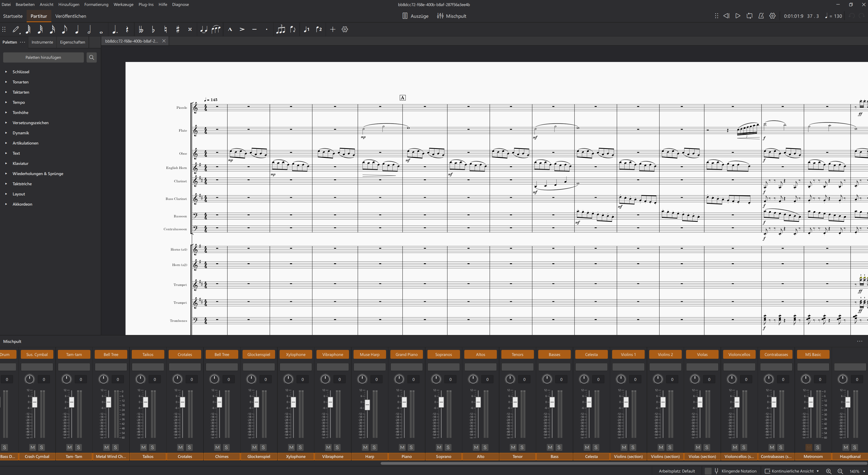Switch to the Instrumente panel tab
The image size is (868, 475).
(42, 42)
